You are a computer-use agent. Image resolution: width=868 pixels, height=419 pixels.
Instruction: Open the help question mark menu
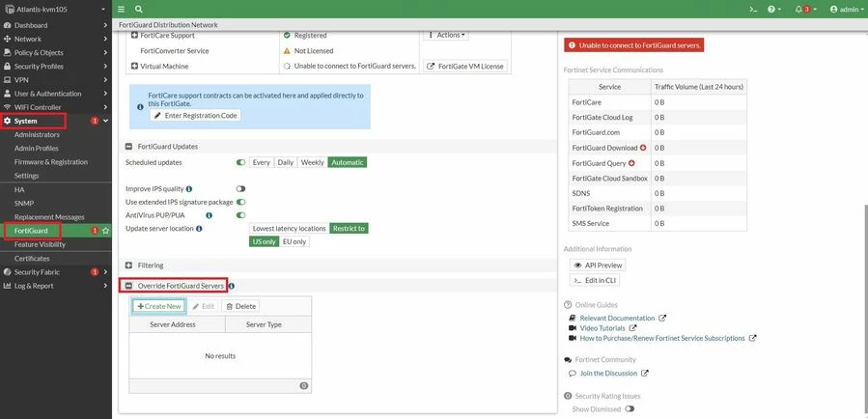coord(774,10)
